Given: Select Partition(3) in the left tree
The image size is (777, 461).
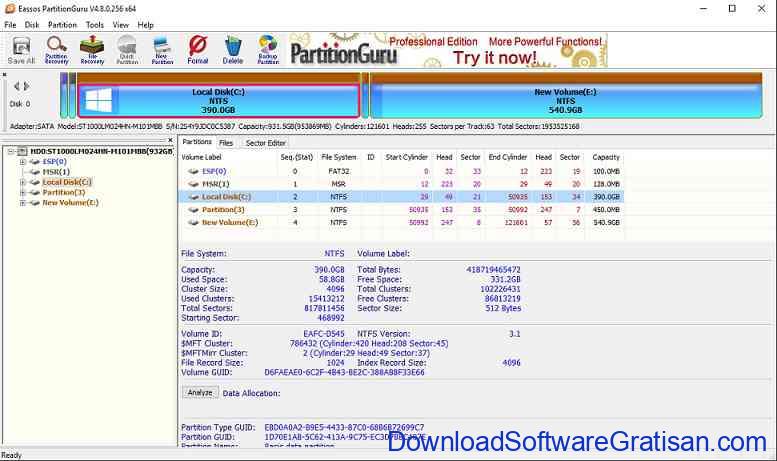Looking at the screenshot, I should [x=63, y=192].
